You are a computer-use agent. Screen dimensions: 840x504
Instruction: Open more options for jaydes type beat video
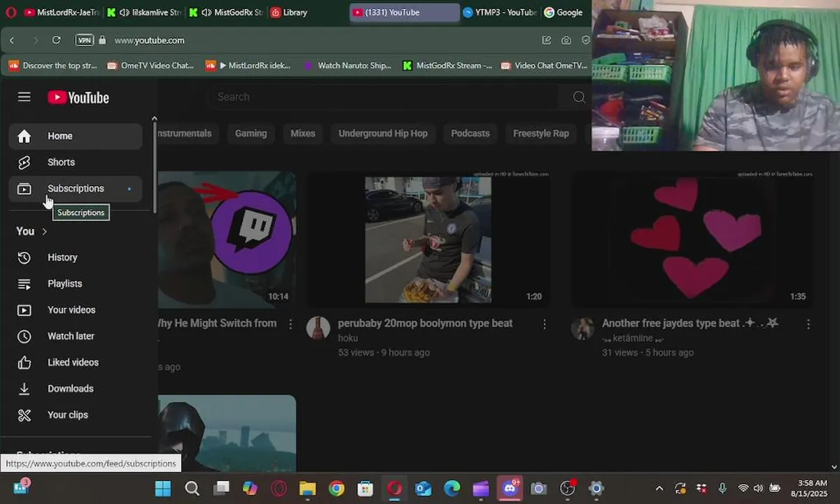point(808,324)
